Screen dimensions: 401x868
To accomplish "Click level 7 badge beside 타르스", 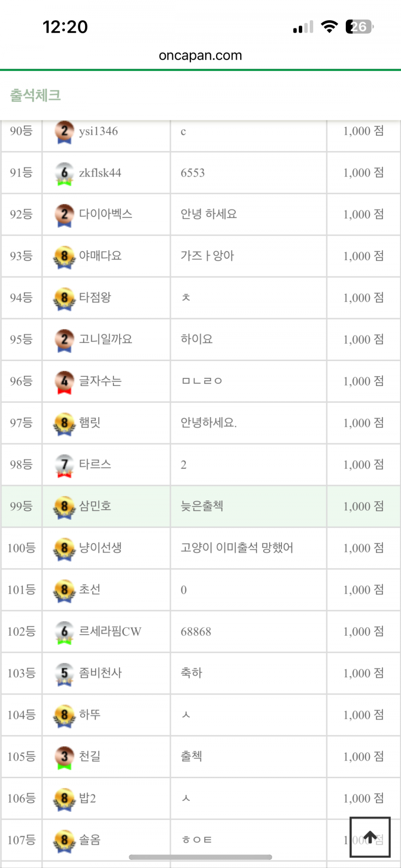I will (x=64, y=465).
